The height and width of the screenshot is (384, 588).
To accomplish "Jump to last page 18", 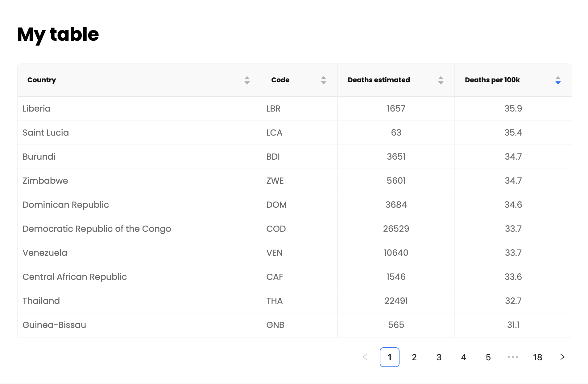I will click(537, 357).
